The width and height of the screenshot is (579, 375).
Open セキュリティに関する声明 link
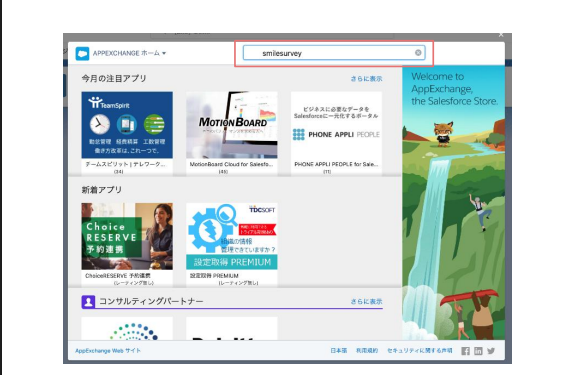[419, 351]
